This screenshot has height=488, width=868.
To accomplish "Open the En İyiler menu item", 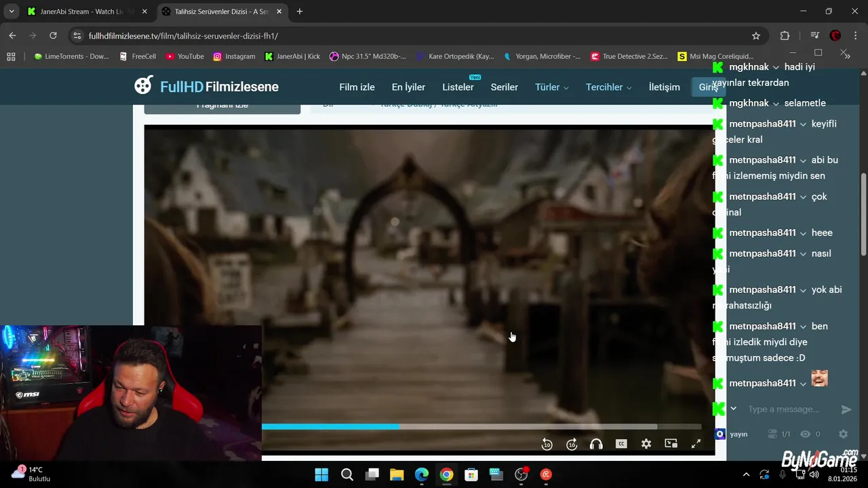I will coord(408,87).
